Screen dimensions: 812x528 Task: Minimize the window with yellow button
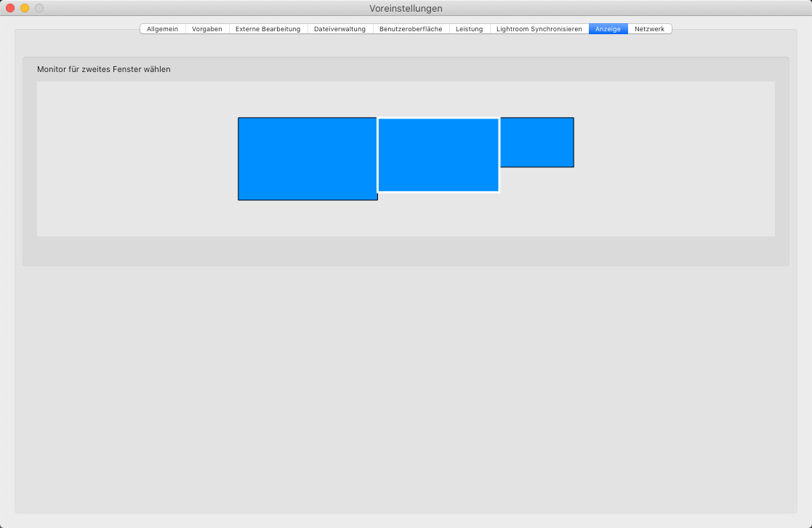[25, 8]
